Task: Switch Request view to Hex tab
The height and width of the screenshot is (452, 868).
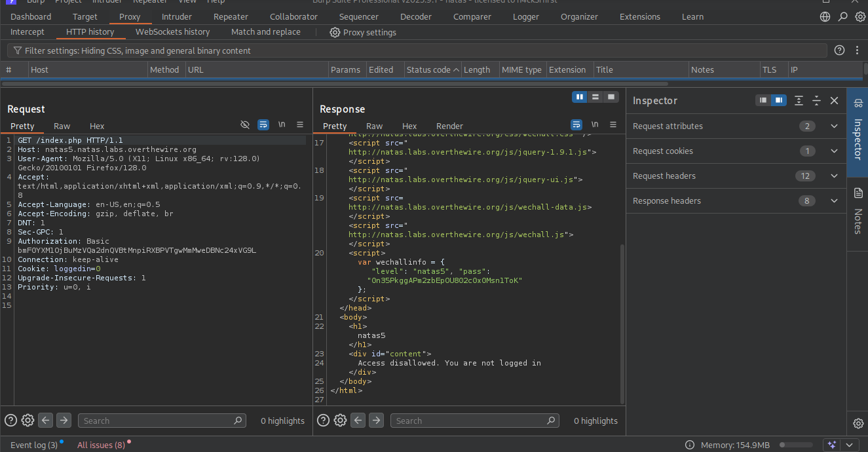Action: coord(97,126)
